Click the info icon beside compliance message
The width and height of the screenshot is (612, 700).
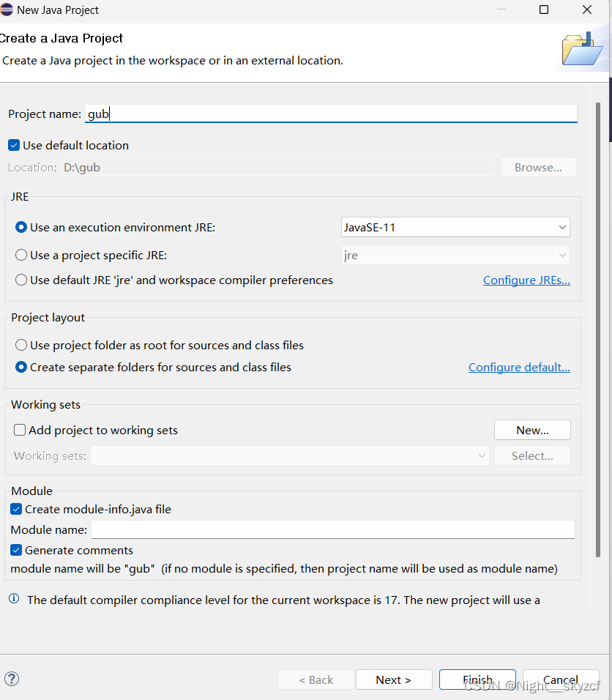click(14, 599)
